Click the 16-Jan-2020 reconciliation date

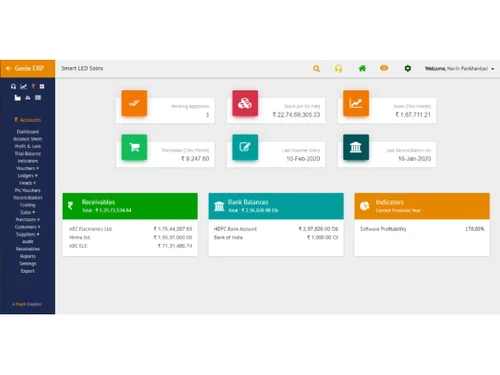coord(414,159)
